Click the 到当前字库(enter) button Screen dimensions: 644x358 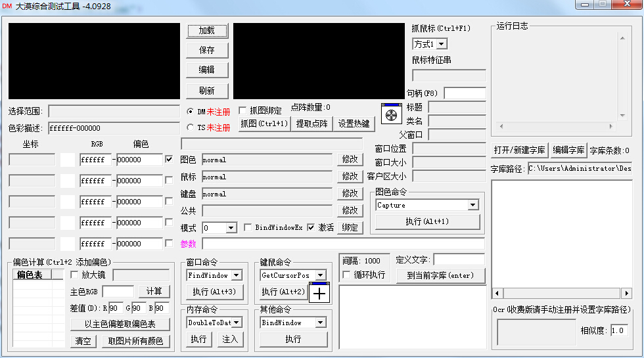pyautogui.click(x=441, y=275)
